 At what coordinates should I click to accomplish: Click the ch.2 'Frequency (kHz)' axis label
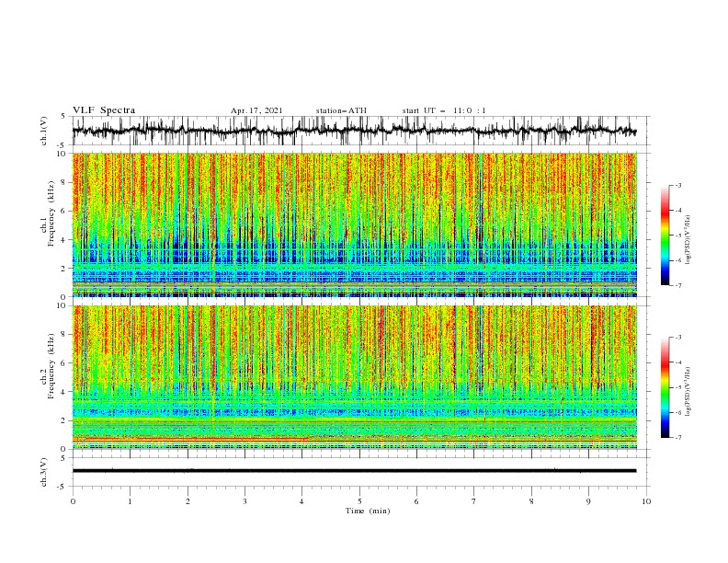tap(51, 366)
